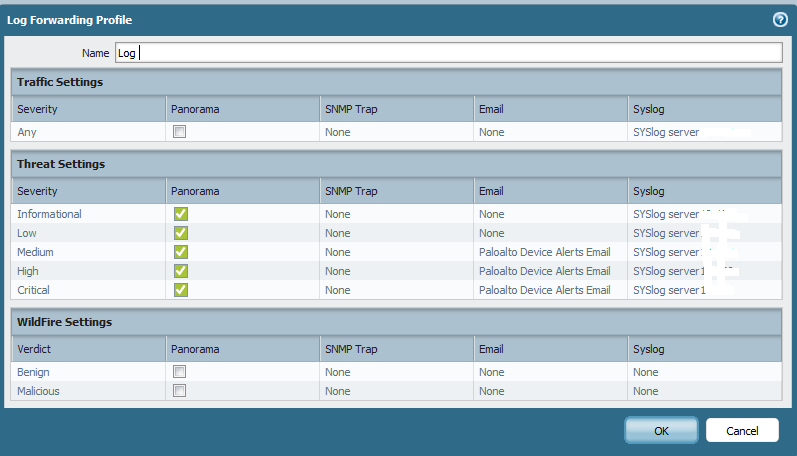
Task: Click the Verdict column header in WildFire Settings
Action: pos(88,349)
